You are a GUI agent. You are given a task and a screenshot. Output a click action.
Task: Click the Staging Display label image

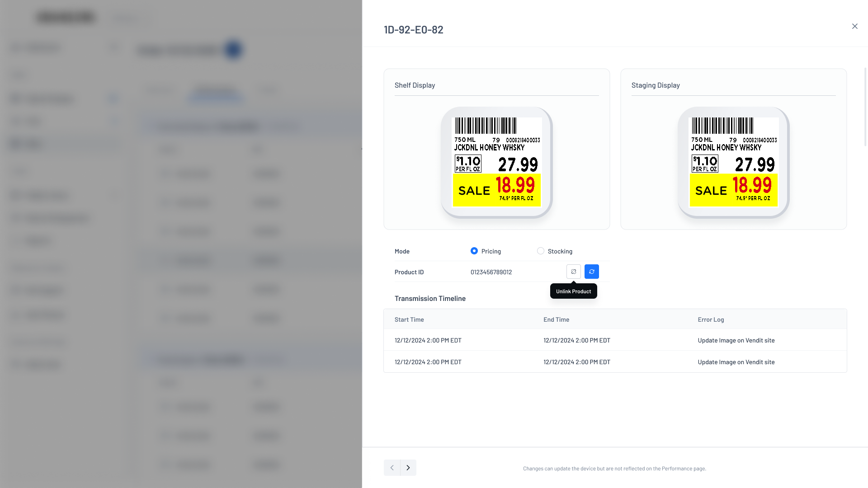[x=734, y=162]
